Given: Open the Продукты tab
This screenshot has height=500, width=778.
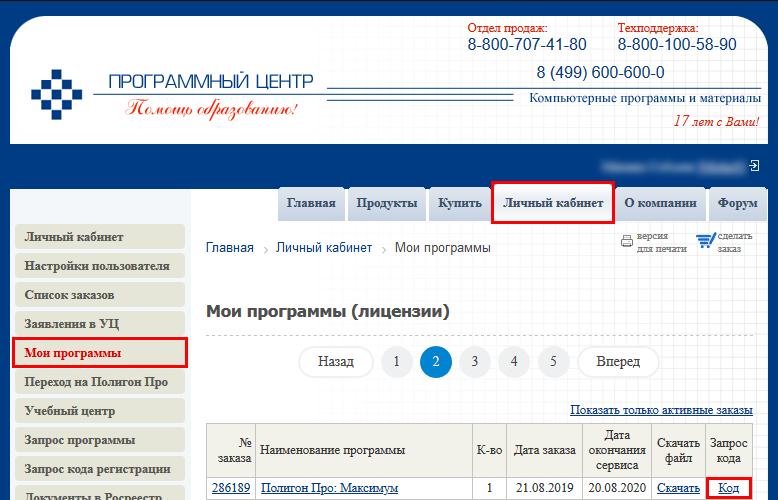Looking at the screenshot, I should click(387, 203).
